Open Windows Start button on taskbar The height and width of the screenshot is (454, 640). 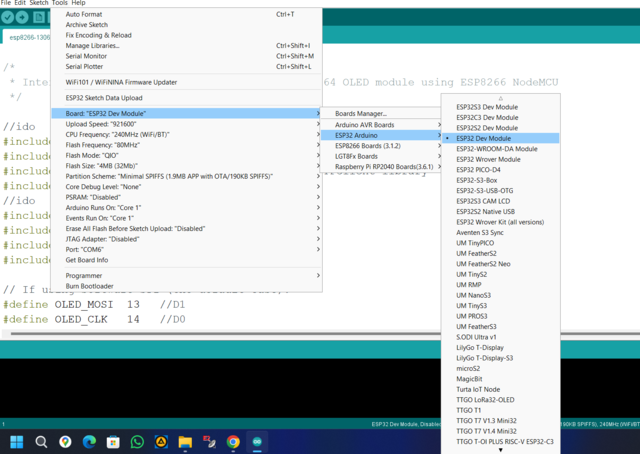coord(17,442)
